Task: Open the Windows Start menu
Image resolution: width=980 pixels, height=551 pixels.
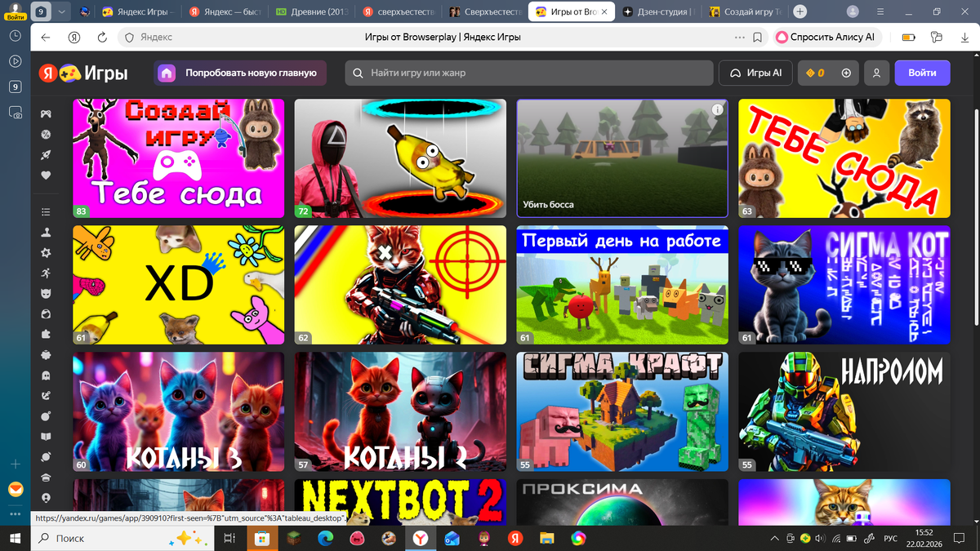Action: [x=15, y=539]
